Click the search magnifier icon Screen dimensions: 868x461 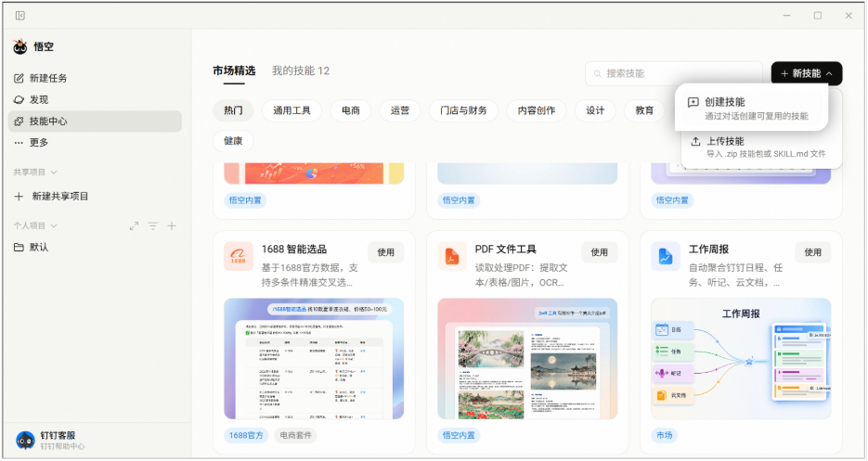pos(598,73)
